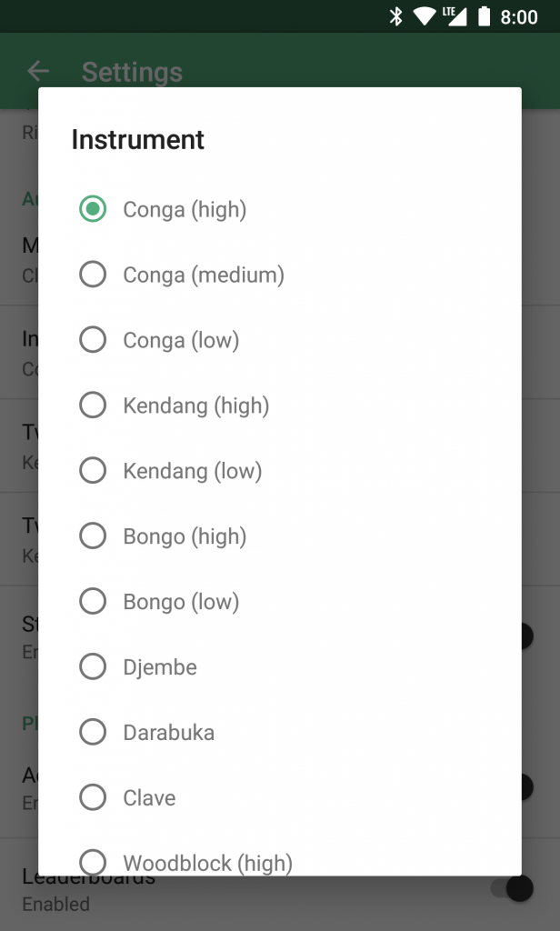
Task: Tap the clock showing 8:00
Action: tap(519, 17)
